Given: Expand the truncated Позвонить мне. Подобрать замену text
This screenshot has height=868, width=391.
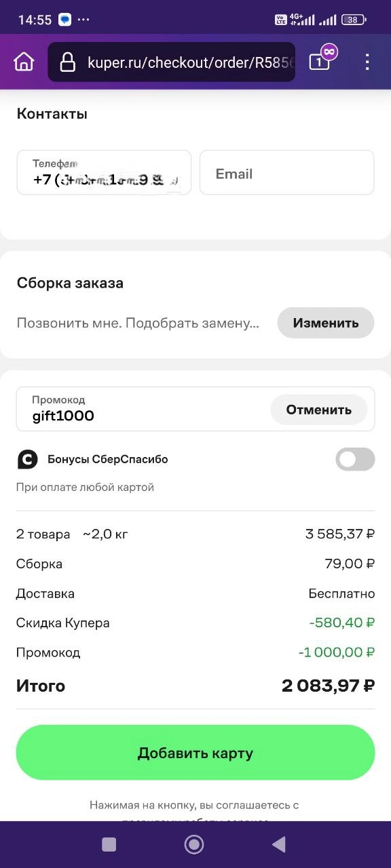Looking at the screenshot, I should pos(138,323).
